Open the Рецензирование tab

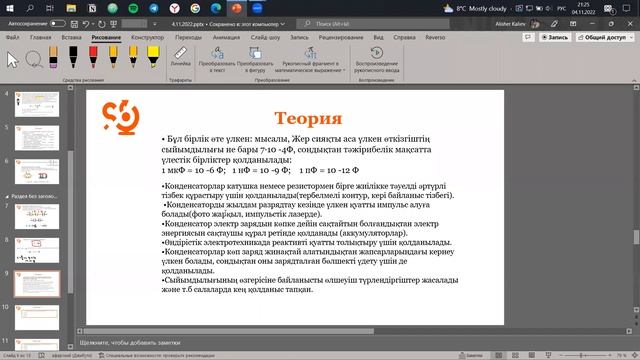341,37
